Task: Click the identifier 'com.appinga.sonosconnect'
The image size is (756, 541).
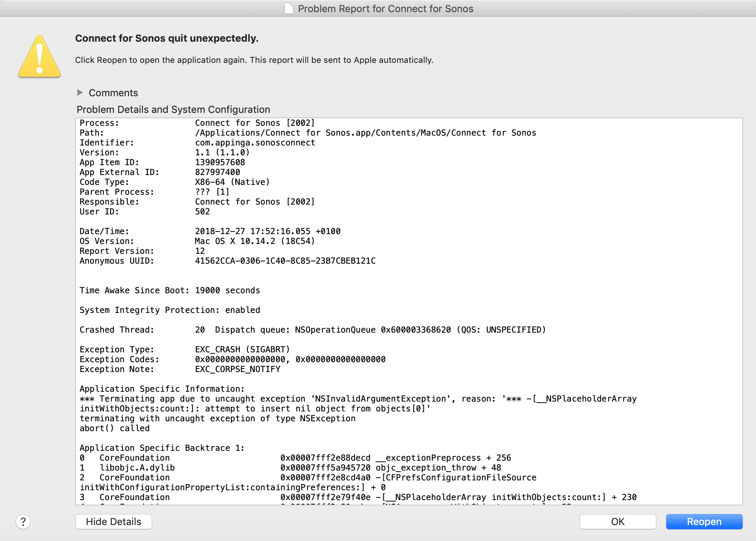Action: click(x=255, y=142)
